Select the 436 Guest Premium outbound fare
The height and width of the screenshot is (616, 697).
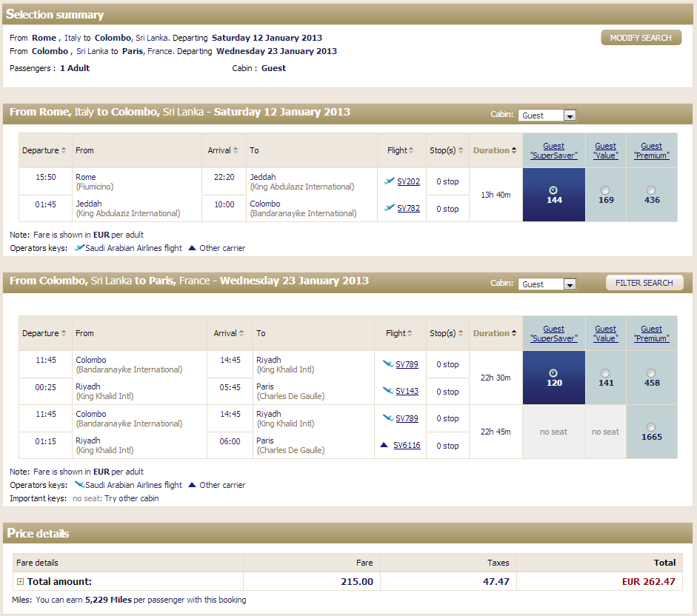651,190
